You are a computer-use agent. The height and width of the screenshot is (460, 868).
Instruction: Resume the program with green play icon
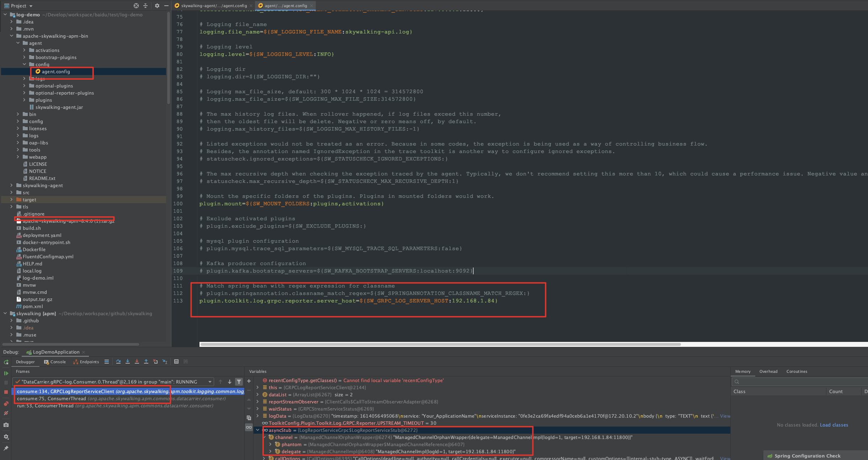(6, 373)
